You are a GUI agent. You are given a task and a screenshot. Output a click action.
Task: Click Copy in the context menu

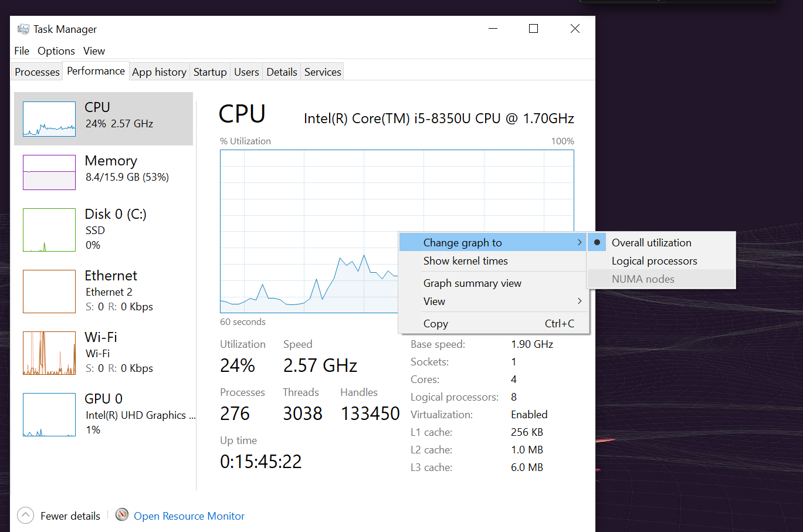(436, 324)
